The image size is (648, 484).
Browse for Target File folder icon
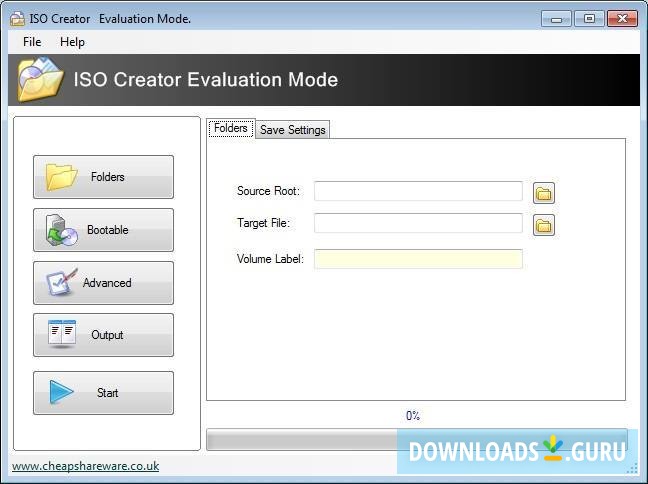pos(544,225)
